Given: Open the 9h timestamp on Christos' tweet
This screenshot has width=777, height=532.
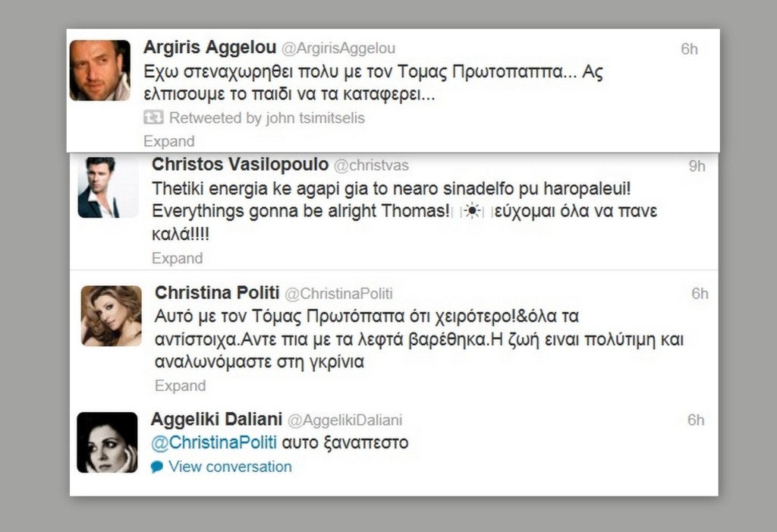Looking at the screenshot, I should 697,166.
